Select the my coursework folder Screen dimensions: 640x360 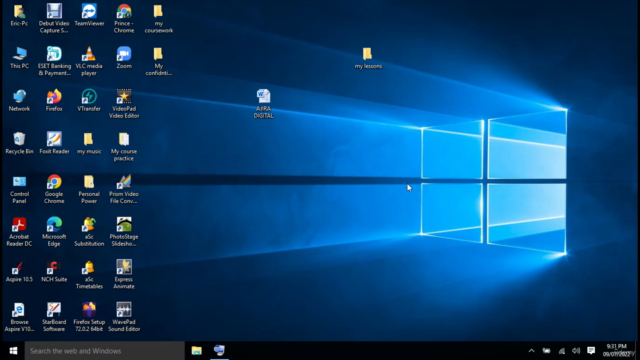click(x=158, y=19)
